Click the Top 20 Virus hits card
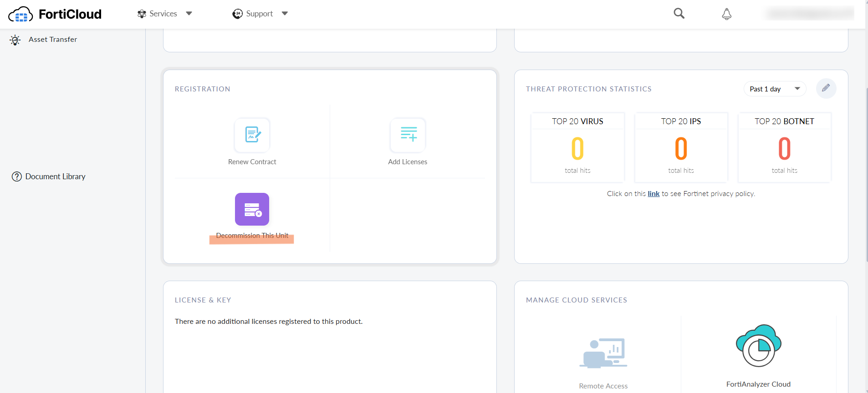 pyautogui.click(x=578, y=147)
